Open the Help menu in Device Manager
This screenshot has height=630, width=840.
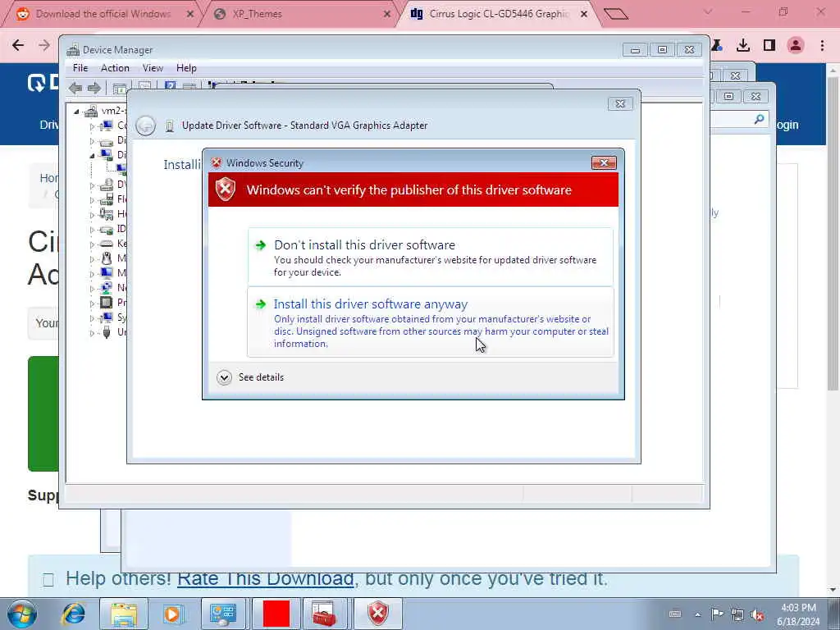[186, 68]
